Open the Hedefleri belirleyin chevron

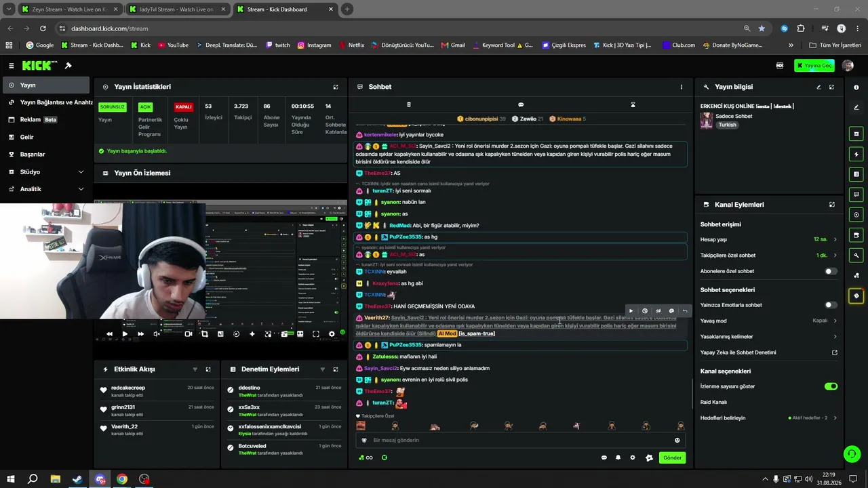click(835, 418)
